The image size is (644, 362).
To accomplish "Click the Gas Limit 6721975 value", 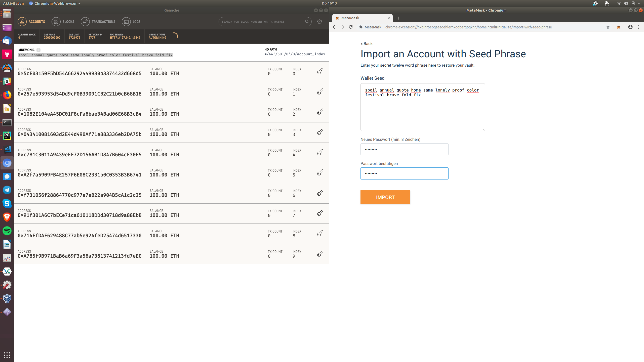I will (x=74, y=38).
